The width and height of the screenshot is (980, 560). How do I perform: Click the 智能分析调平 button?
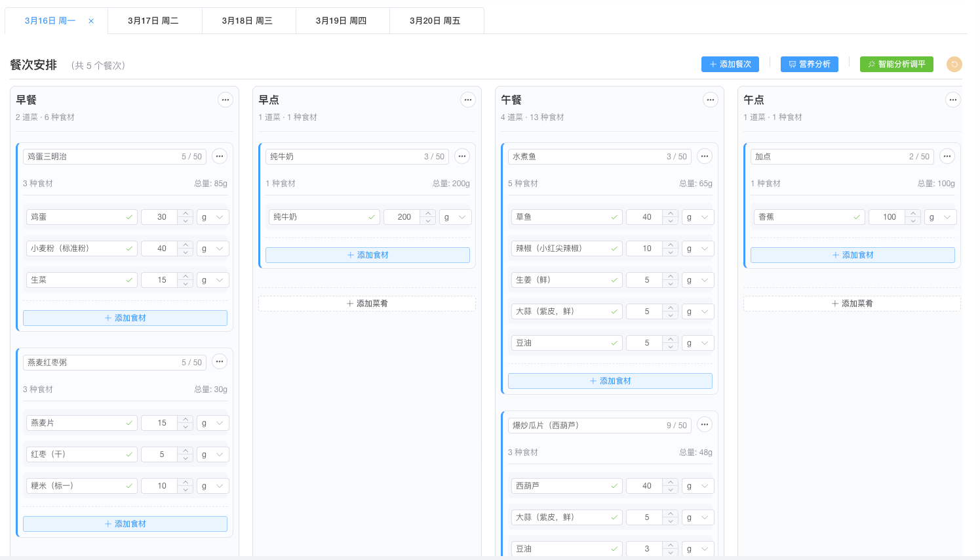click(896, 64)
